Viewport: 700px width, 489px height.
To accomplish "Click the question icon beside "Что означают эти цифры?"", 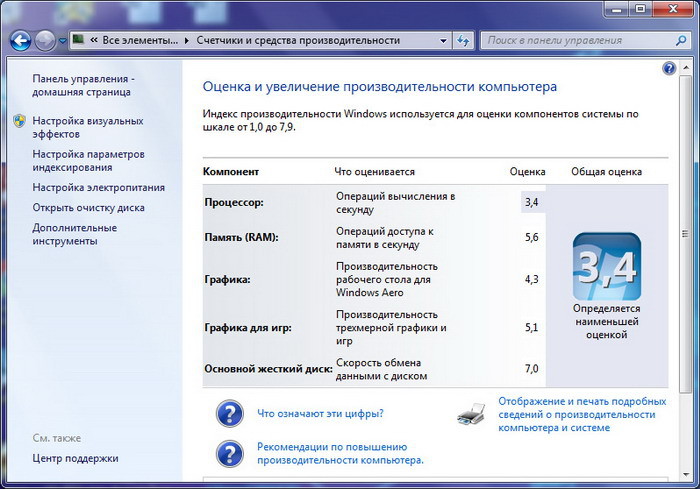I will click(x=230, y=412).
